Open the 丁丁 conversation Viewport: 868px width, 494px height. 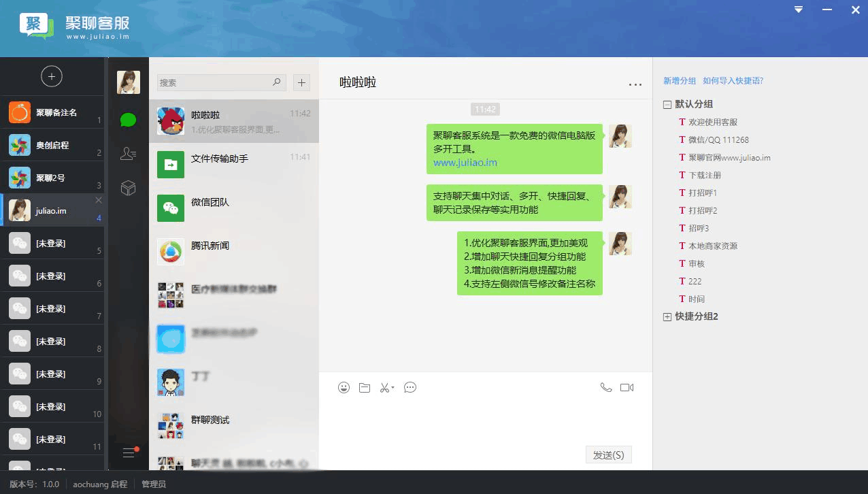[x=234, y=382]
